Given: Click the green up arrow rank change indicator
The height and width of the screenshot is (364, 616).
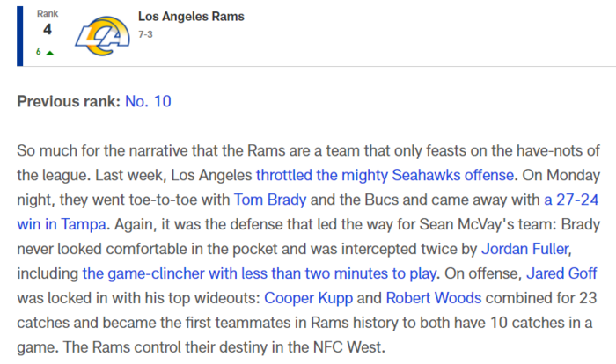Looking at the screenshot, I should pyautogui.click(x=50, y=53).
